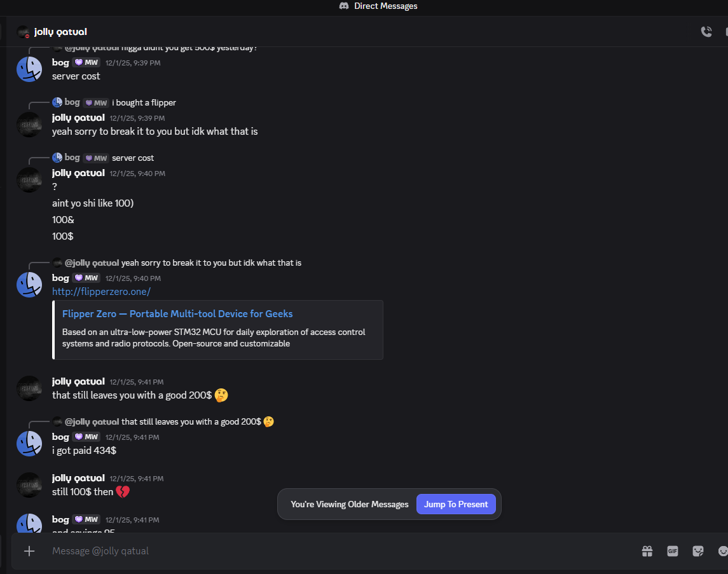Viewport: 728px width, 574px height.
Task: Click the thinking emoji after "a good 200$" message
Action: pyautogui.click(x=221, y=395)
